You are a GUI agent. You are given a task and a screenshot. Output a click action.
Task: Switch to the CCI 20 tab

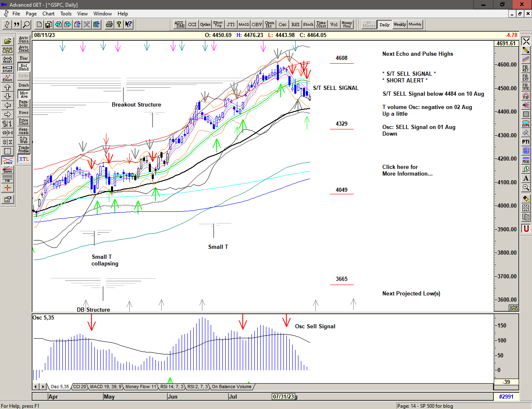[x=79, y=387]
